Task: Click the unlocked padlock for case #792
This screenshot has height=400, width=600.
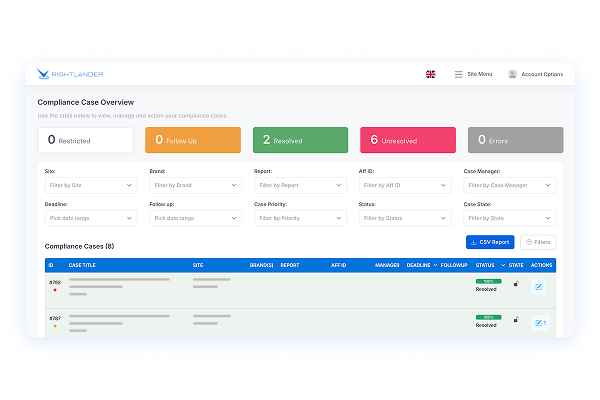Action: [x=516, y=284]
